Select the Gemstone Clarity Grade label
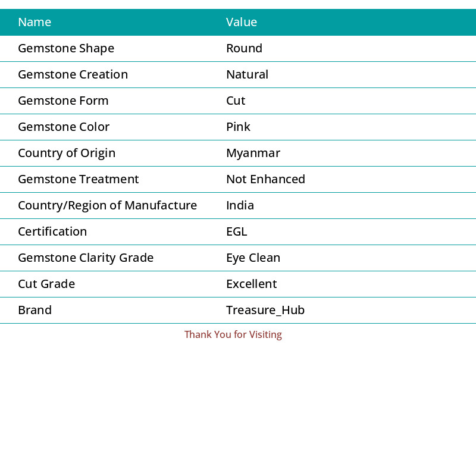This screenshot has width=476, height=476. pos(86,258)
